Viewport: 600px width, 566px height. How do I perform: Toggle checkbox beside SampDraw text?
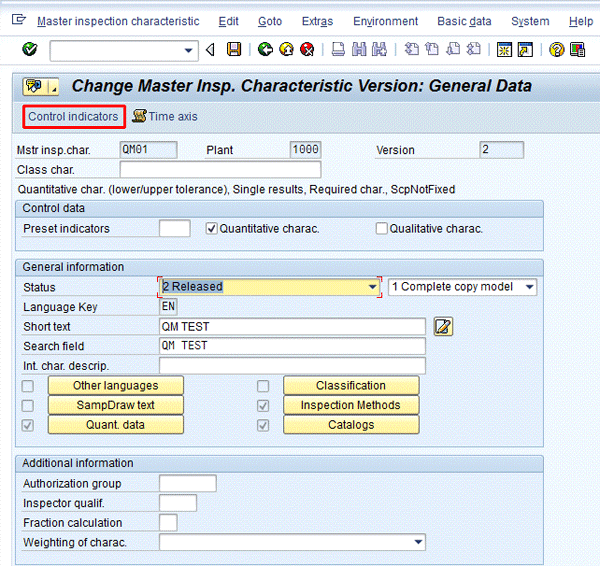click(x=28, y=406)
